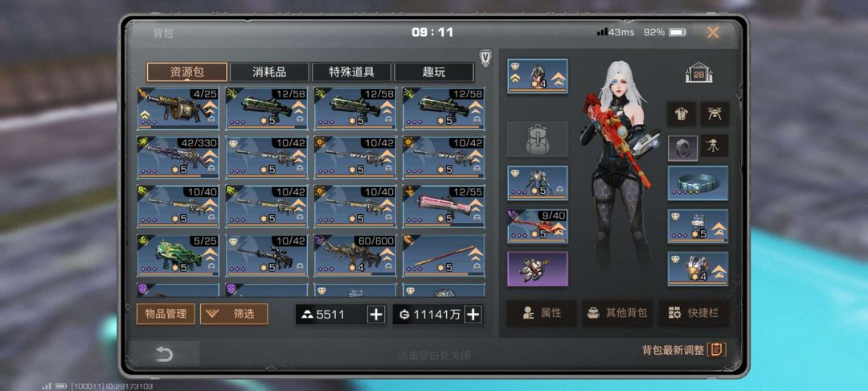Select the tripod turret slot icon
The height and width of the screenshot is (391, 868).
coord(714,146)
